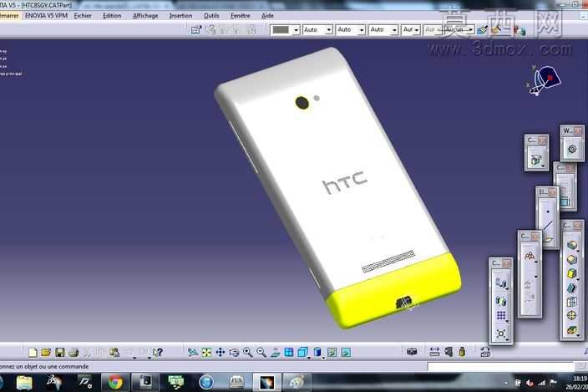Open the Edition menu
Image resolution: width=588 pixels, height=392 pixels.
pos(112,16)
